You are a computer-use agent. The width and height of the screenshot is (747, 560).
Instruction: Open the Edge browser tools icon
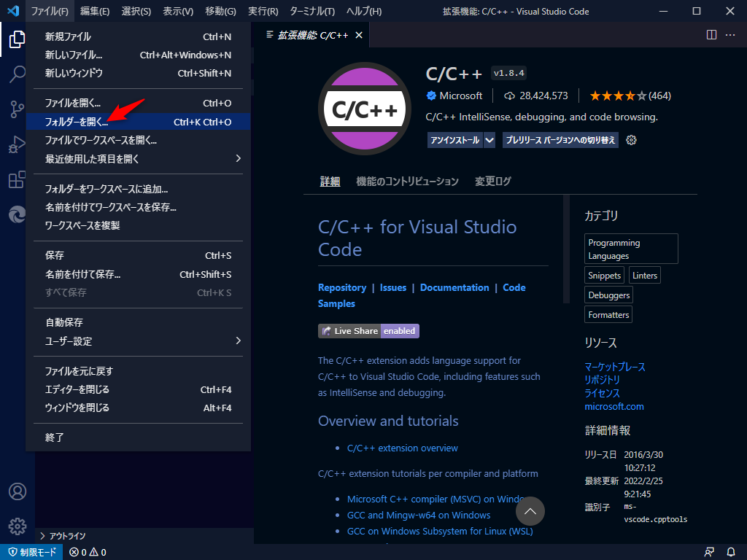18,215
